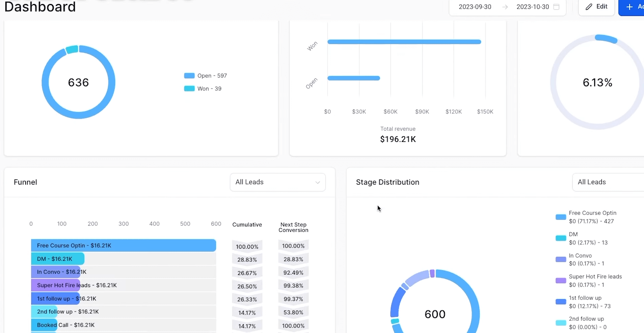
Task: Click the $150K axis label
Action: coord(485,112)
